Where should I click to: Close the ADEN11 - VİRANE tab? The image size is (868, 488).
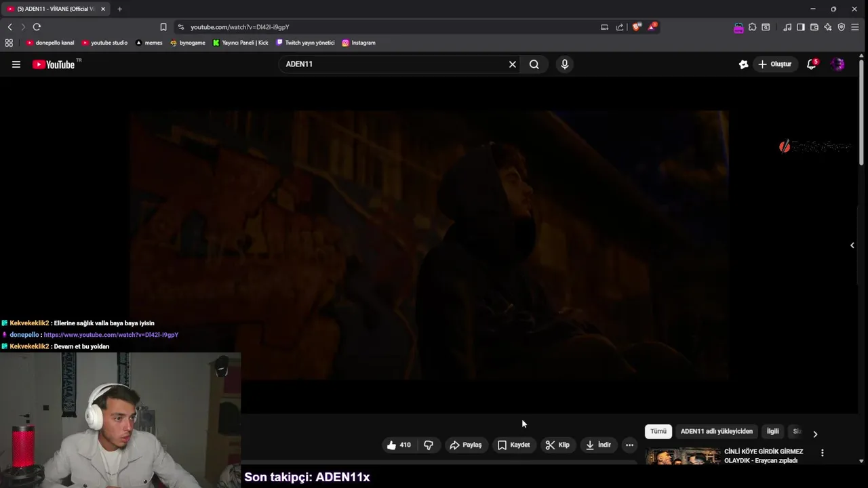pos(103,9)
